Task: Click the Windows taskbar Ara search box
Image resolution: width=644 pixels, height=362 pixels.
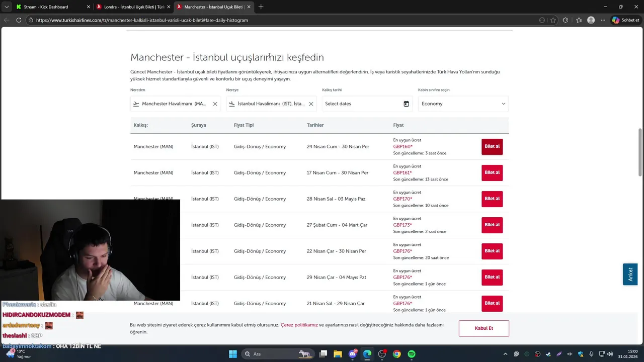Action: coord(277,354)
